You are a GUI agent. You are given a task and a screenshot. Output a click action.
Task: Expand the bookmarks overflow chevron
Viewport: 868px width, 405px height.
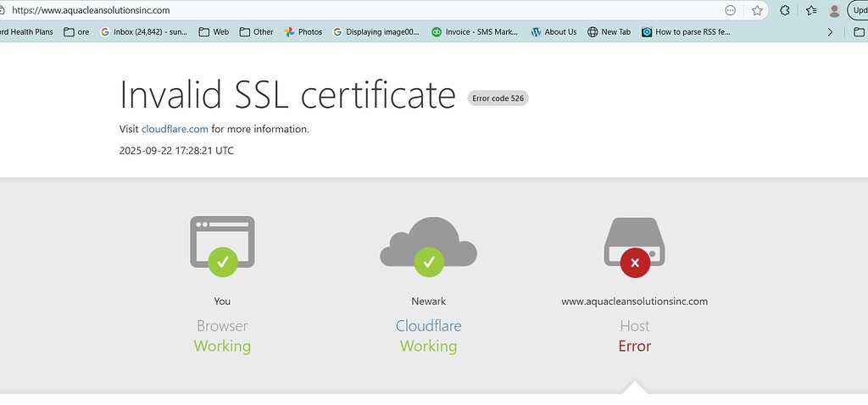click(x=830, y=32)
